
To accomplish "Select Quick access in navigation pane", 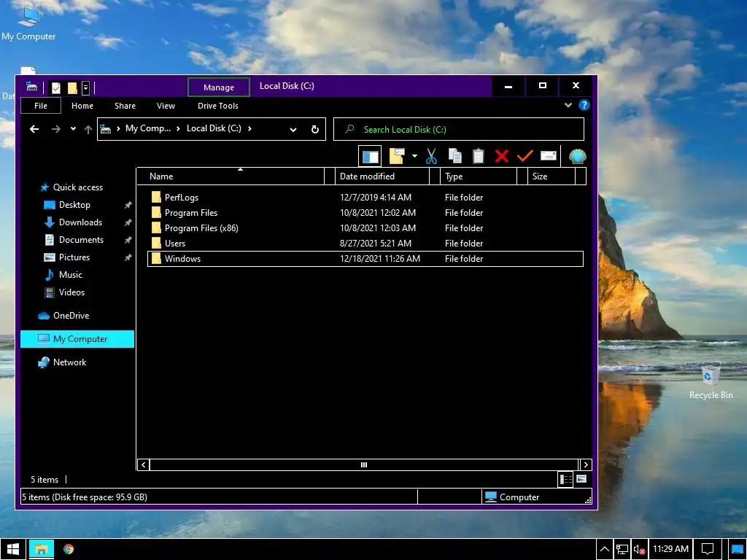I will coord(77,187).
